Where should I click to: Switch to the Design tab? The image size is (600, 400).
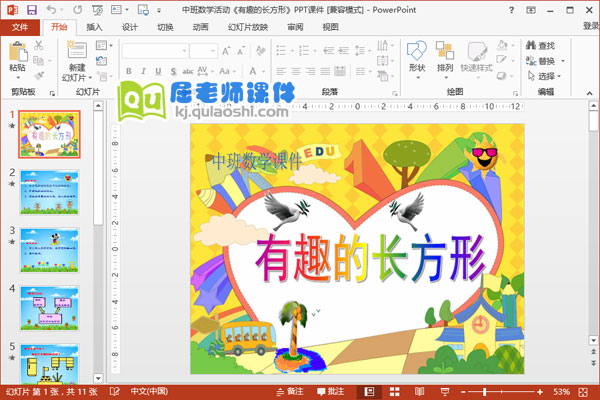(x=130, y=27)
